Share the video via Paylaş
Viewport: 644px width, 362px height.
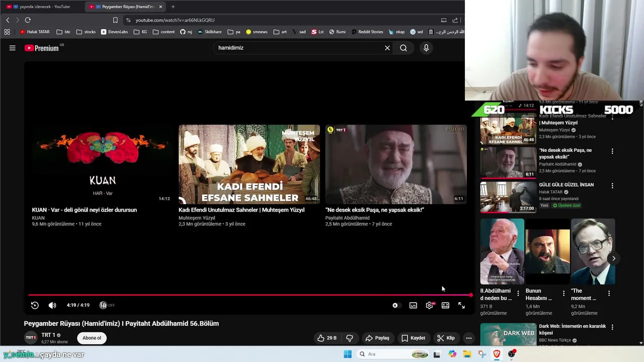377,338
